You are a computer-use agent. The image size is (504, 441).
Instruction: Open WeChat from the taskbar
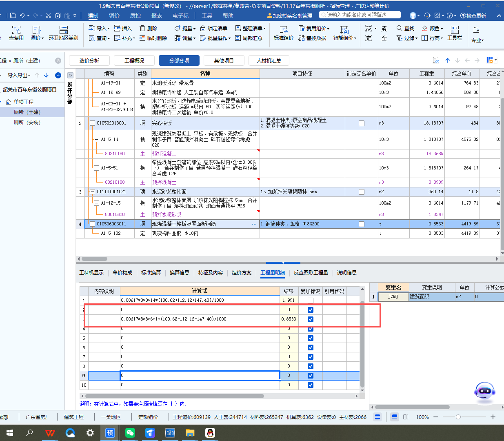click(x=130, y=433)
